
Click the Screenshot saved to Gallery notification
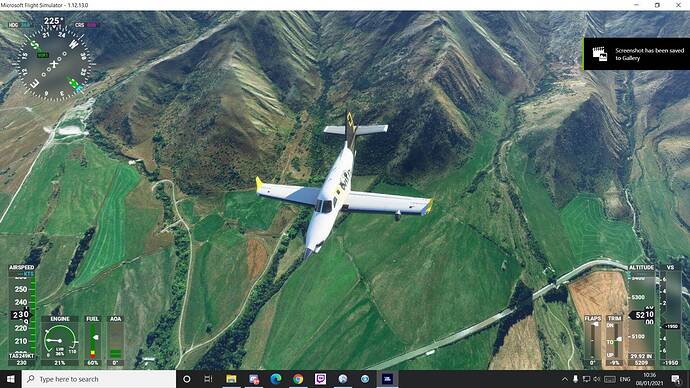click(x=637, y=54)
